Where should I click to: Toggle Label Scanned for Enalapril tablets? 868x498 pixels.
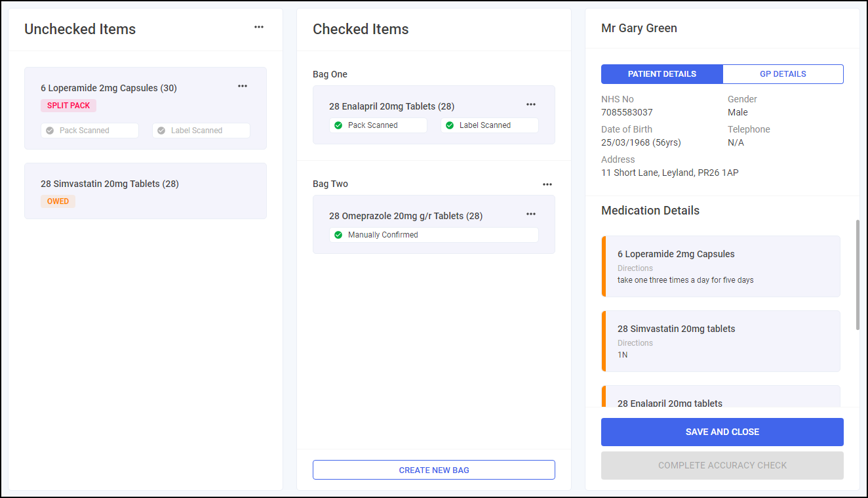click(490, 125)
